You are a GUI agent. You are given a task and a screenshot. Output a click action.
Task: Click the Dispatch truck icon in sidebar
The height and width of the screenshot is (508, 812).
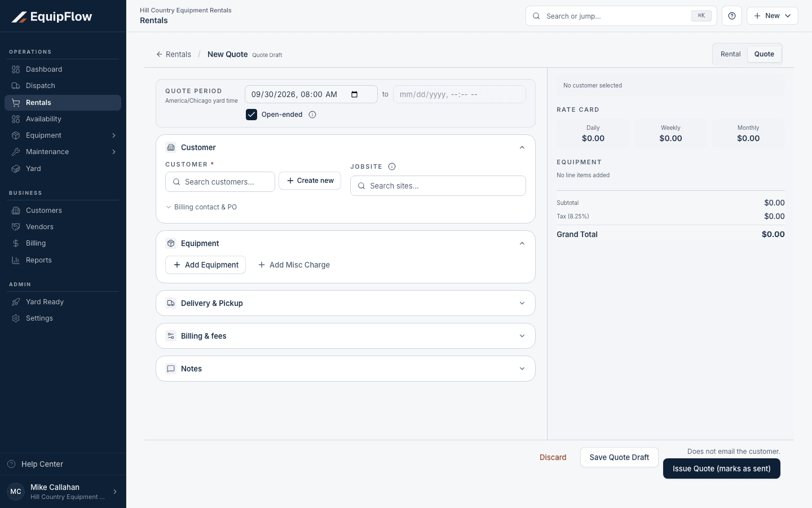(x=16, y=86)
